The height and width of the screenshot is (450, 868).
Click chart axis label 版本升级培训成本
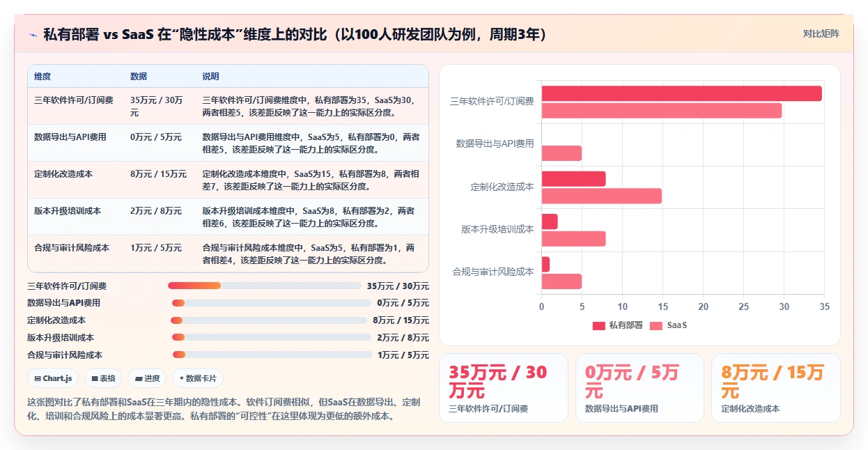pyautogui.click(x=497, y=229)
